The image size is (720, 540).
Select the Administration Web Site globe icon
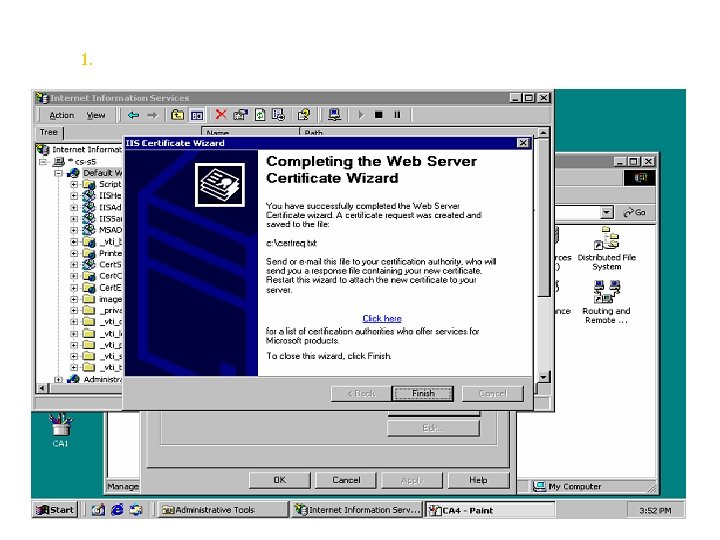[73, 379]
